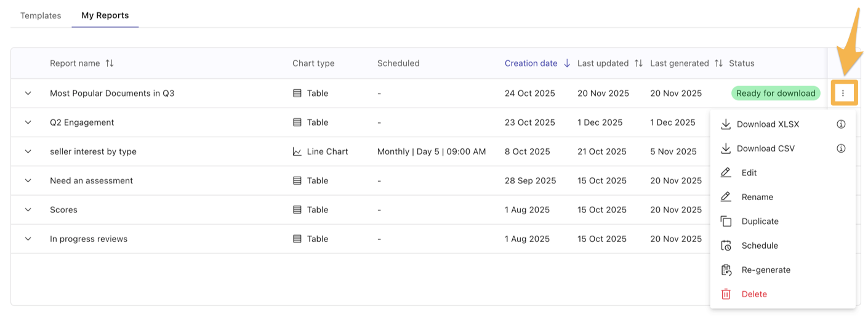868x317 pixels.
Task: Click the Ready for download status badge
Action: 775,94
